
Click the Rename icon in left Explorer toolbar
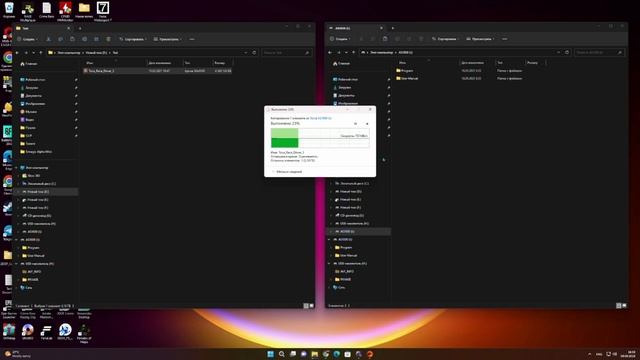(84, 39)
